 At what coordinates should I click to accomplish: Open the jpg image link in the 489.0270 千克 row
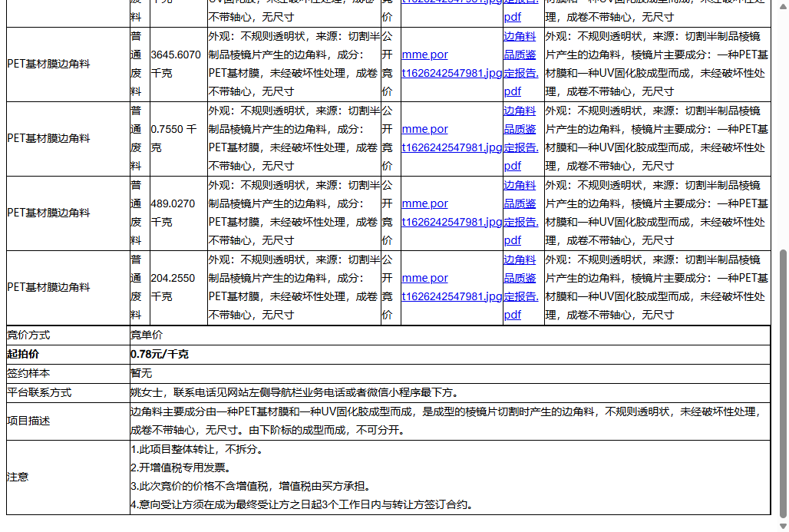(x=451, y=213)
